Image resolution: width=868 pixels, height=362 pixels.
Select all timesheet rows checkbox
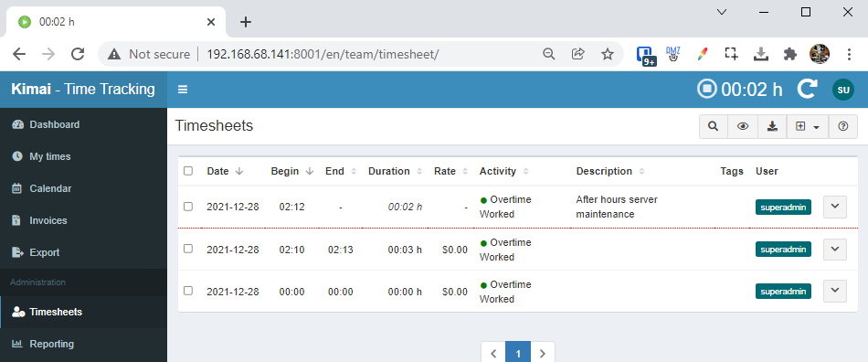pos(188,171)
